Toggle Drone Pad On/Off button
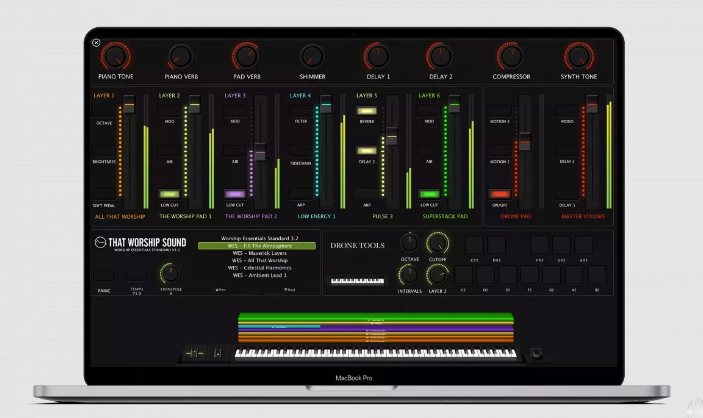 click(499, 194)
